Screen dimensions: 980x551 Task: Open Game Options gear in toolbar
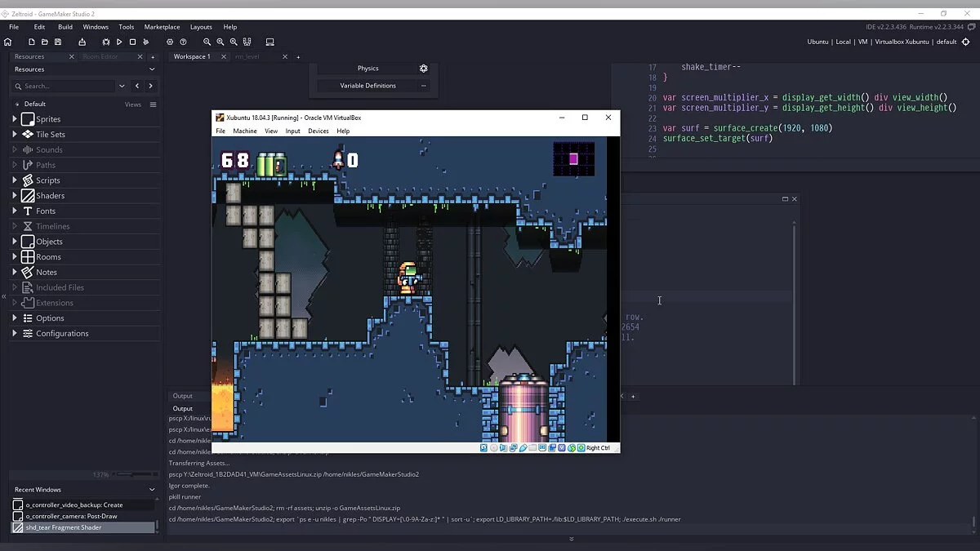(170, 42)
